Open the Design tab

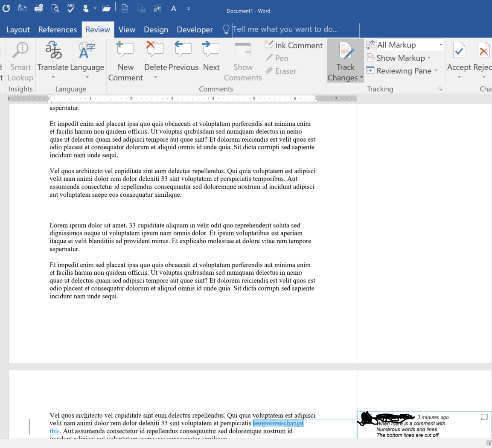click(156, 29)
